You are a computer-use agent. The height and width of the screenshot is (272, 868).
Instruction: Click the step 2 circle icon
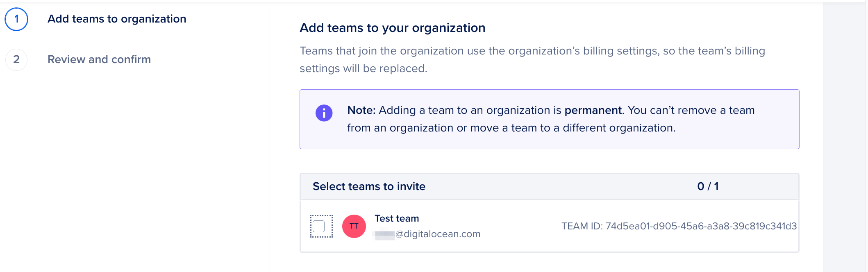click(x=16, y=60)
